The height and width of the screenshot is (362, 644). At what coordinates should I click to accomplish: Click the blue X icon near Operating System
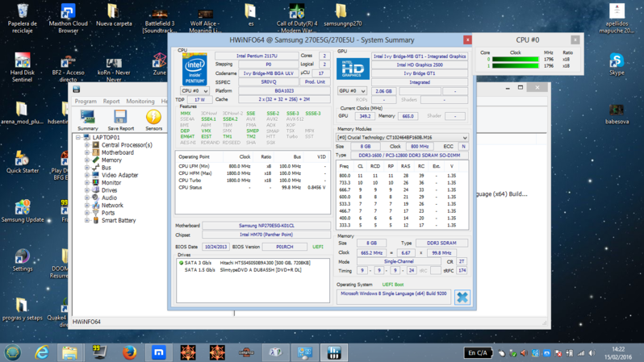[x=462, y=298]
